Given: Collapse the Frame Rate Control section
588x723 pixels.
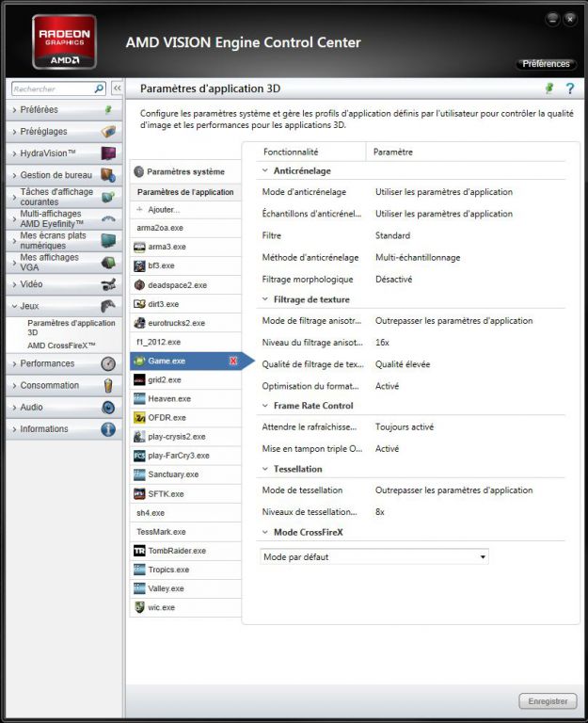Looking at the screenshot, I should point(265,406).
